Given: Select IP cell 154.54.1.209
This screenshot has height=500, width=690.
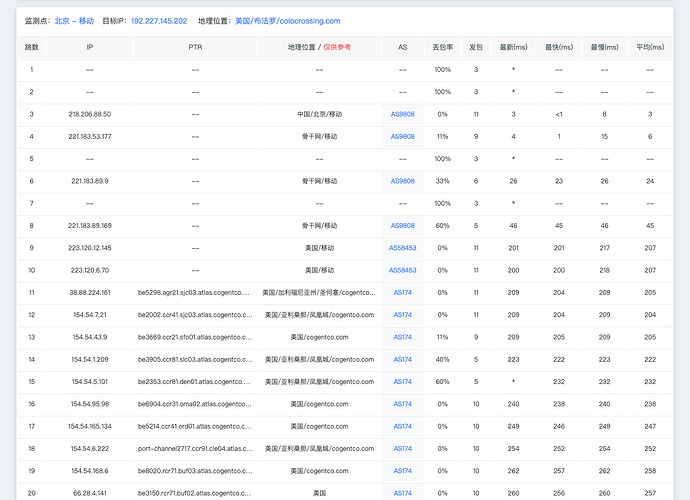Looking at the screenshot, I should coord(90,359).
